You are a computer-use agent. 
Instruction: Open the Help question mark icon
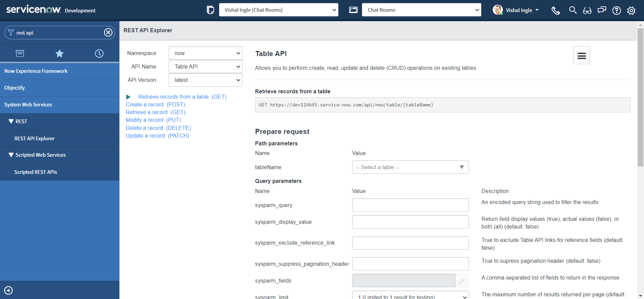coord(616,10)
